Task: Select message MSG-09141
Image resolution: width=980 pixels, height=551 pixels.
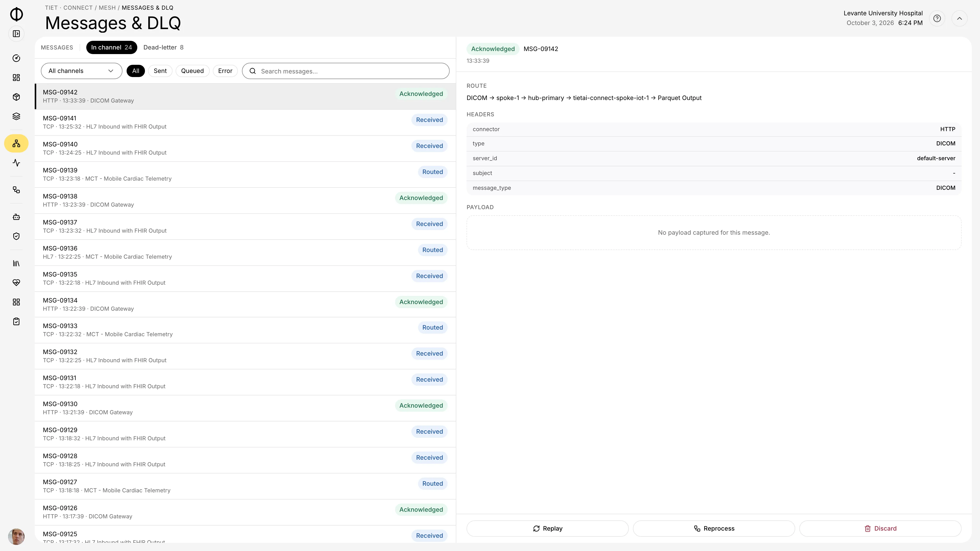Action: (x=245, y=122)
